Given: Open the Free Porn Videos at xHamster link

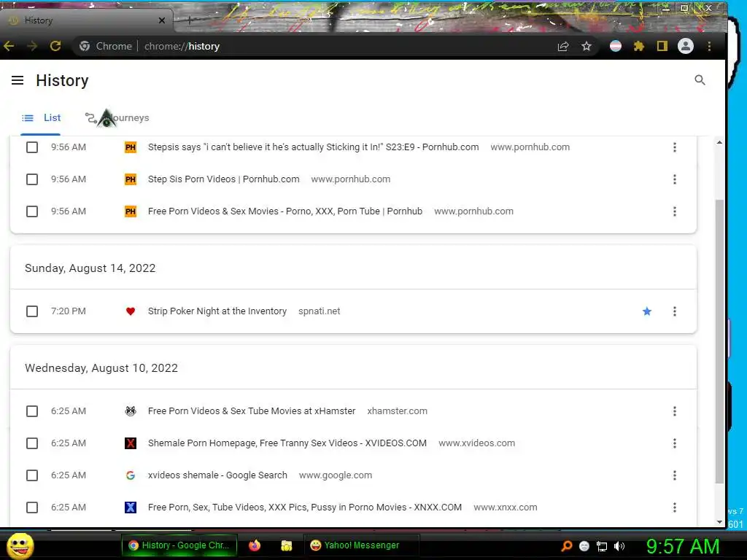Looking at the screenshot, I should 252,411.
